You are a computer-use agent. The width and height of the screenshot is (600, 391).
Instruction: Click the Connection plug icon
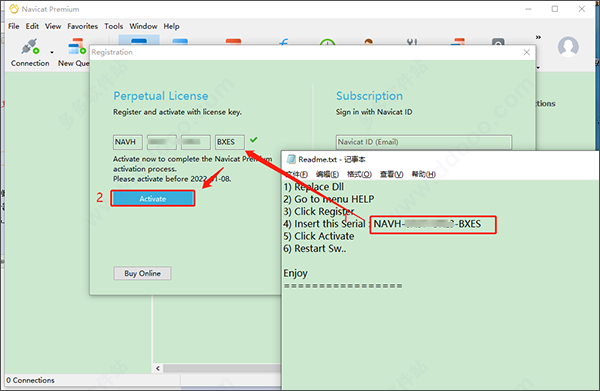30,47
